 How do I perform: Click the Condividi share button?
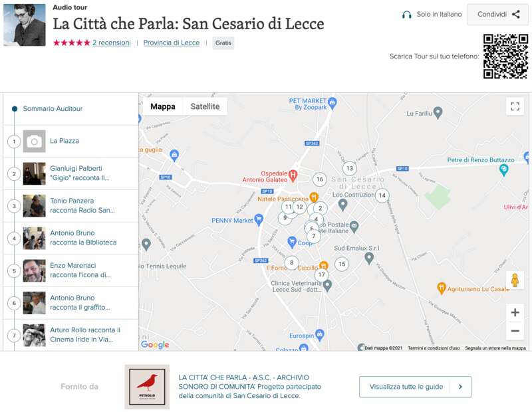tap(498, 14)
